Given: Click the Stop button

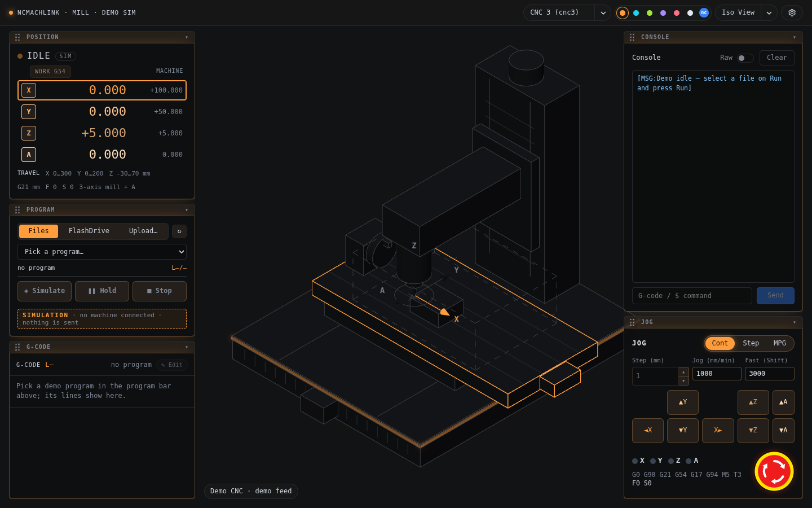Looking at the screenshot, I should 160,291.
